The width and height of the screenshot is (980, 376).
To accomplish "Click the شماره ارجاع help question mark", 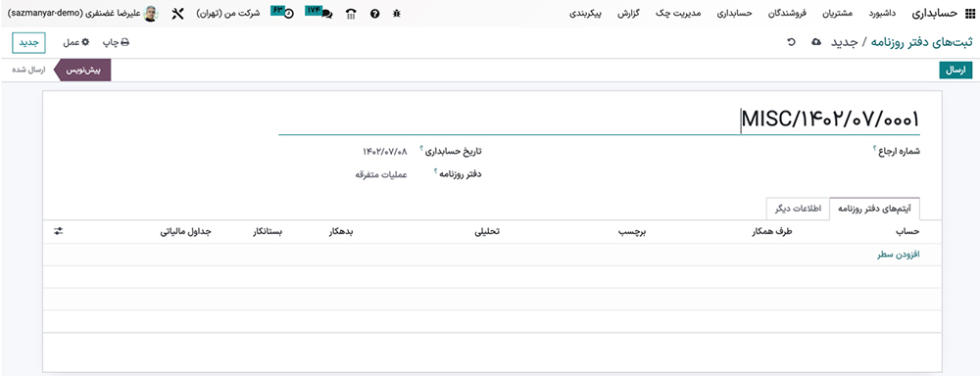I will 874,148.
